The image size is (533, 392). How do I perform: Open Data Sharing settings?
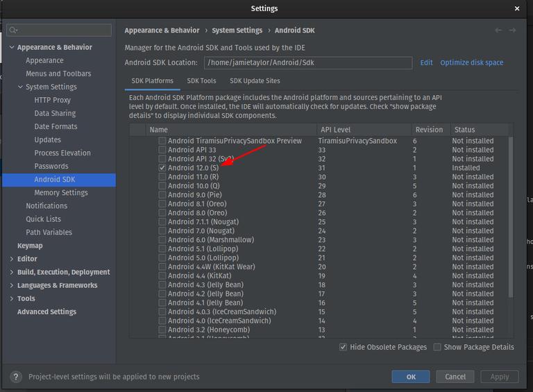pos(55,114)
